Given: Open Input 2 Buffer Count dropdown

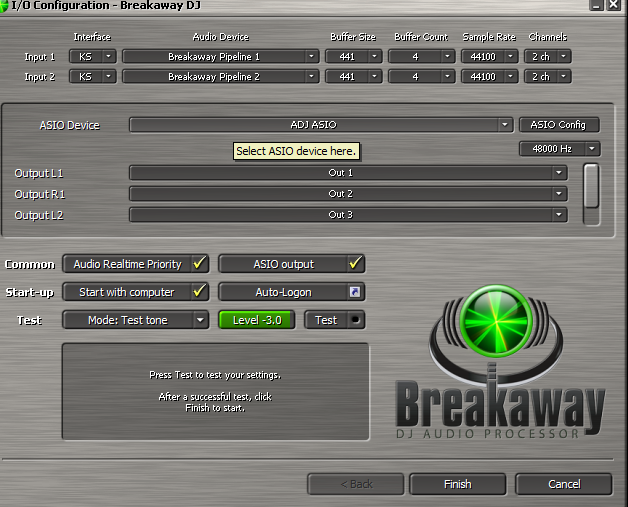Looking at the screenshot, I should (421, 76).
